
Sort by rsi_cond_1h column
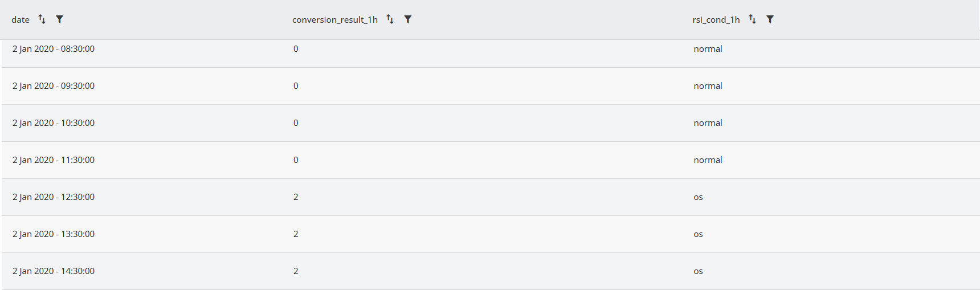pyautogui.click(x=752, y=19)
